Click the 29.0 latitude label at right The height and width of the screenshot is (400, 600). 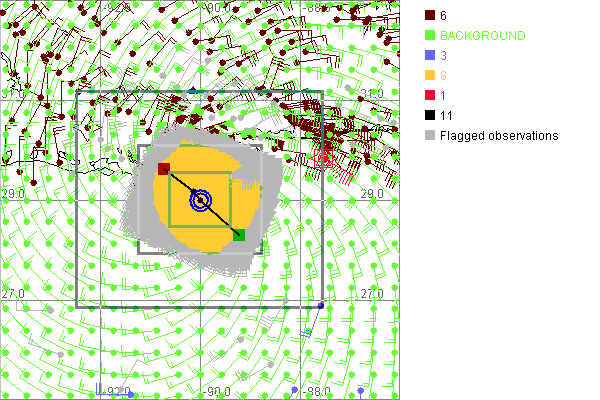tap(372, 193)
